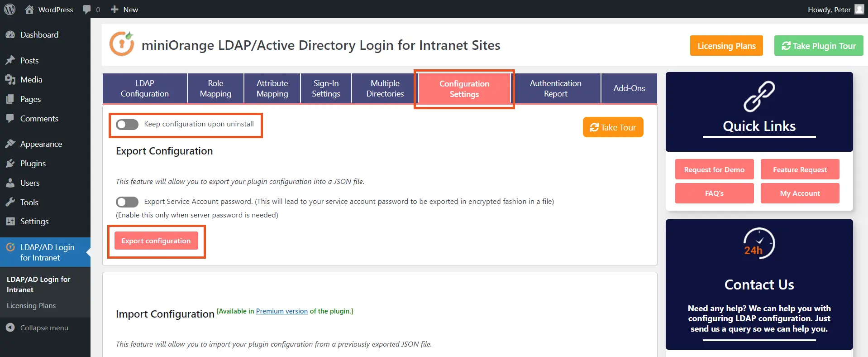Select the Configuration Settings tab
Image resolution: width=868 pixels, height=357 pixels.
464,89
